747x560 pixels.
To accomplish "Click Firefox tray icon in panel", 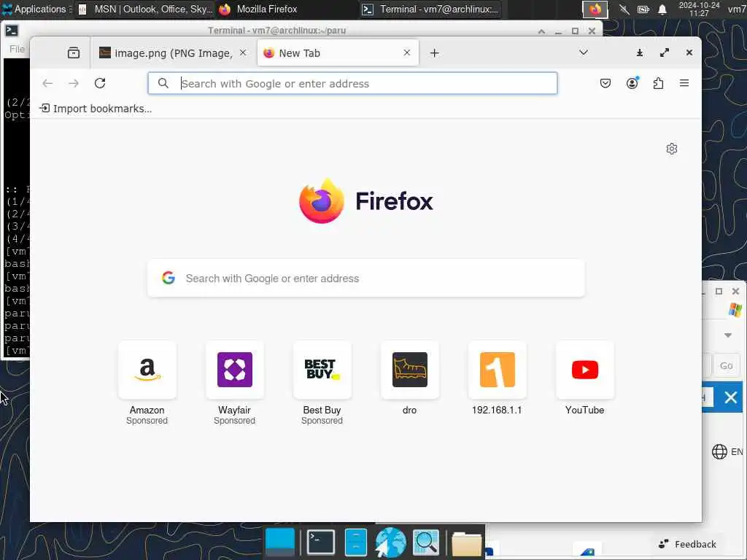I will pyautogui.click(x=595, y=9).
